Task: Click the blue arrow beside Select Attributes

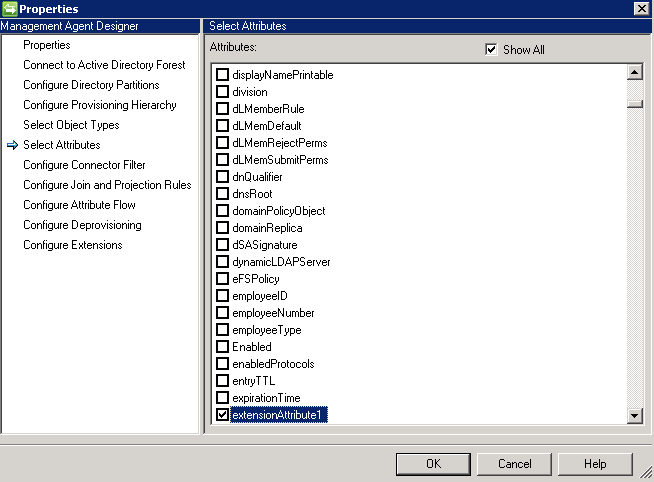Action: [13, 145]
